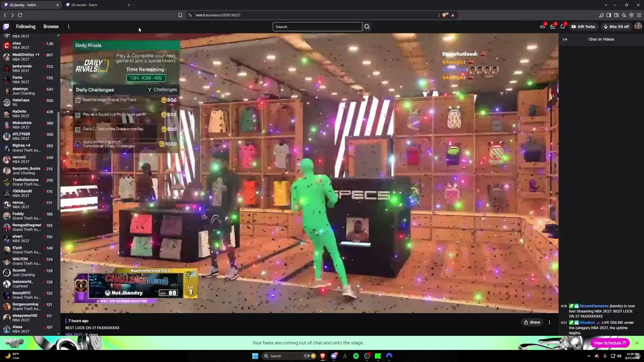Open Scumtk channel in sidebar
The height and width of the screenshot is (362, 644).
click(29, 273)
